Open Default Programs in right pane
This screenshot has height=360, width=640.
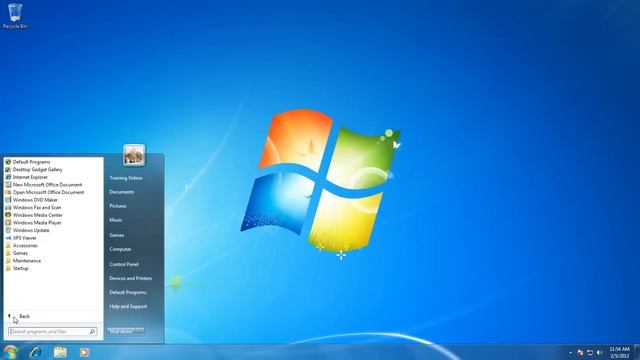pos(128,292)
